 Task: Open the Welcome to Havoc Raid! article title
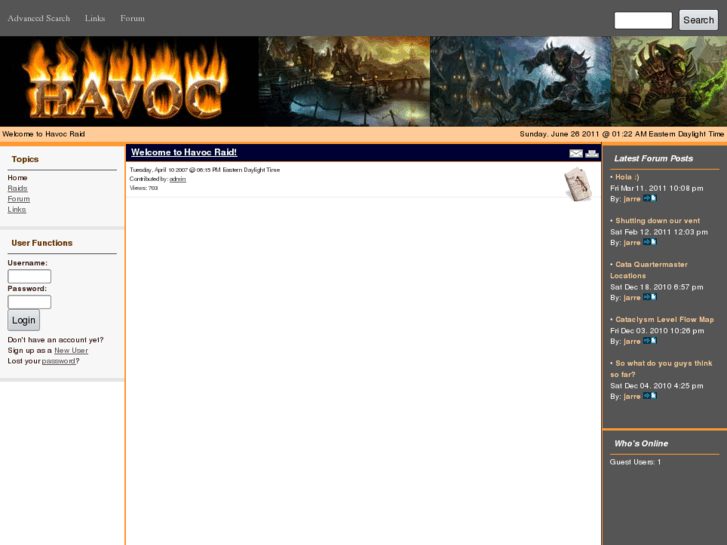coord(184,153)
